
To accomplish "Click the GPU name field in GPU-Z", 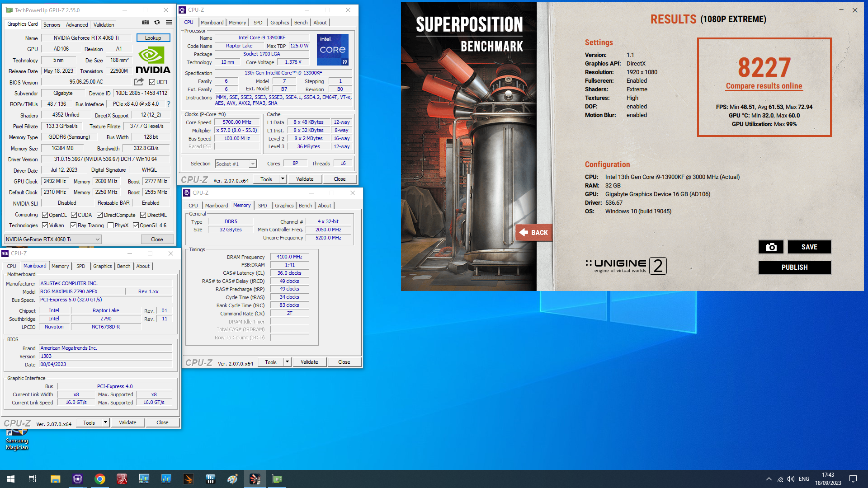I will click(x=86, y=38).
